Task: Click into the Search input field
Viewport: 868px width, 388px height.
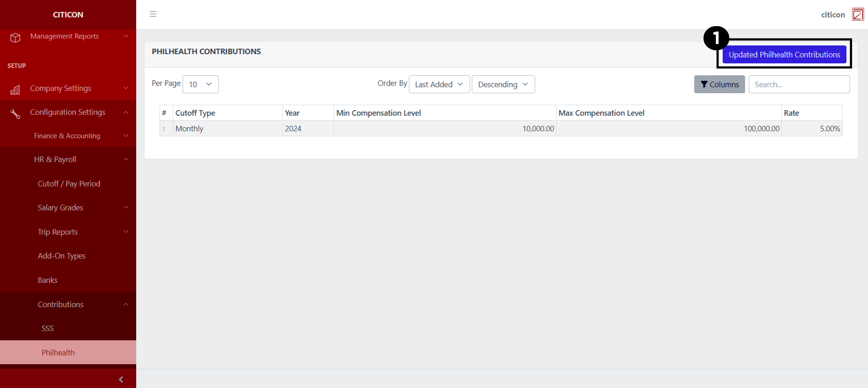Action: (x=799, y=84)
